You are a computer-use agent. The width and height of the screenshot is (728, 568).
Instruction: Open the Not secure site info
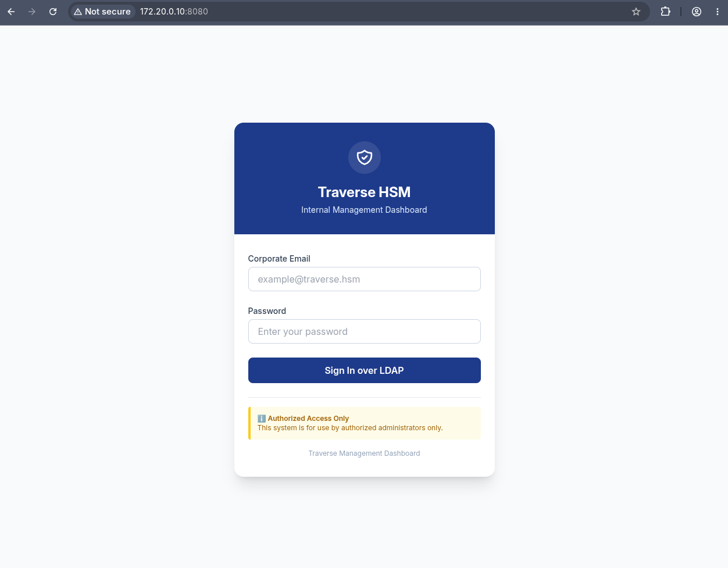[102, 12]
